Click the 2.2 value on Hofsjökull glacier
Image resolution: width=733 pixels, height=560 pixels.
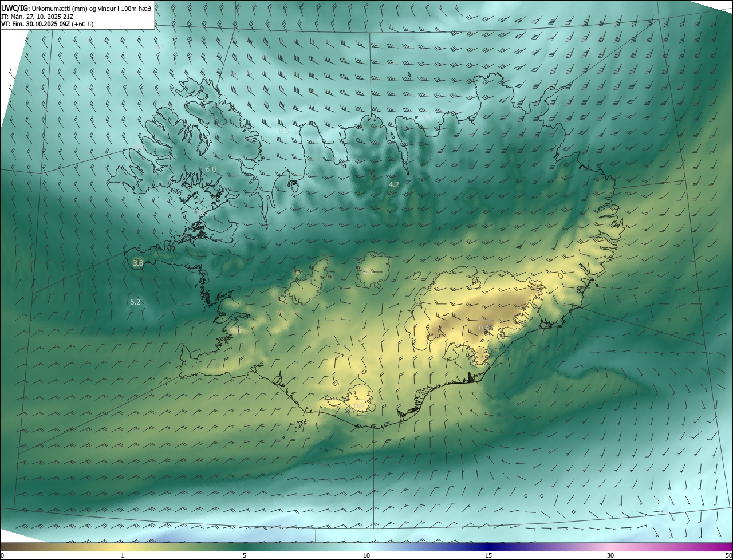pyautogui.click(x=369, y=271)
